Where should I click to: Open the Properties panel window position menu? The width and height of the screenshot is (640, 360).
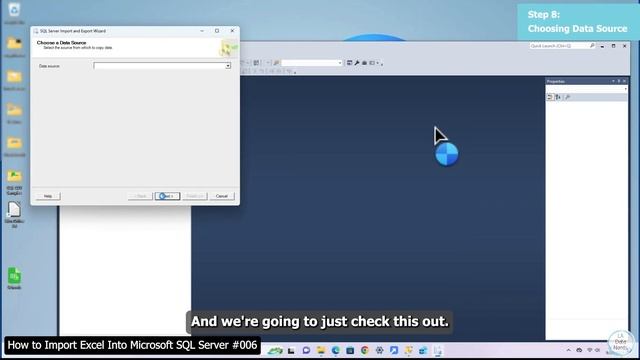[613, 81]
